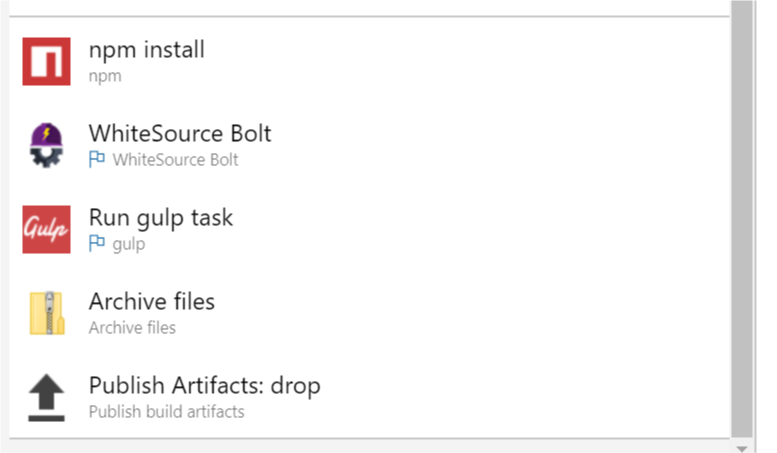Click the gray Archive files subtitle text
The height and width of the screenshot is (453, 777).
pos(132,328)
